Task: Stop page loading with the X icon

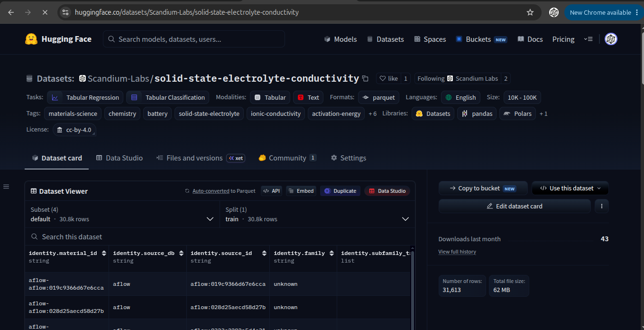Action: click(x=45, y=12)
